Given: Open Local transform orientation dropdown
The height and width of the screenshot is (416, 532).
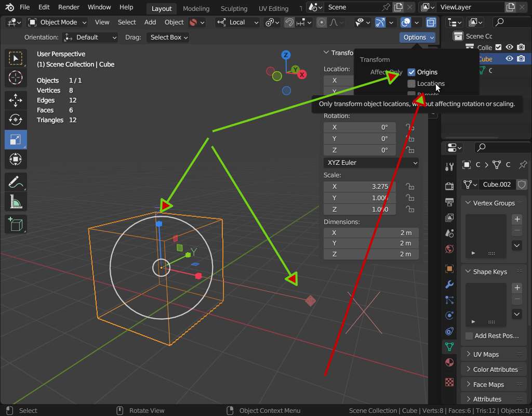Looking at the screenshot, I should (237, 22).
